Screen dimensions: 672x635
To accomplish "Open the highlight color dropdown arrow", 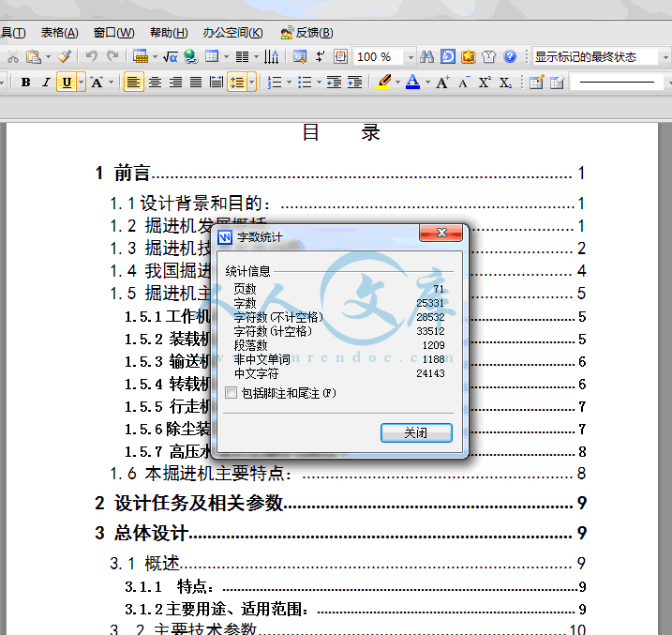I will click(397, 82).
